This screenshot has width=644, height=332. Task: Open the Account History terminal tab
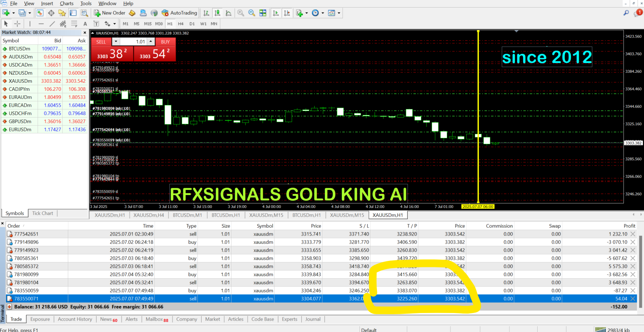[75, 319]
